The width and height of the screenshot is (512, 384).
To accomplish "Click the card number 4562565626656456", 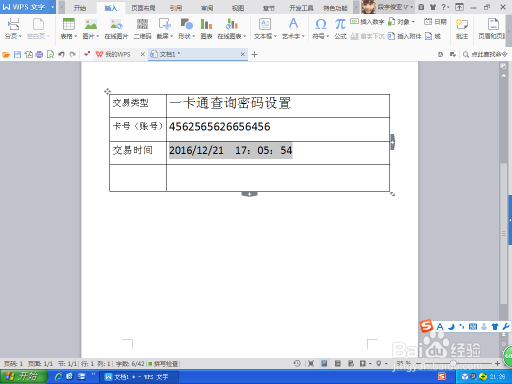I will point(219,127).
